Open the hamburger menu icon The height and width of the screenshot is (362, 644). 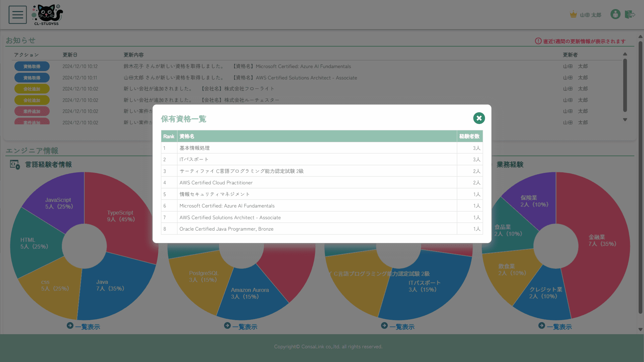point(17,15)
